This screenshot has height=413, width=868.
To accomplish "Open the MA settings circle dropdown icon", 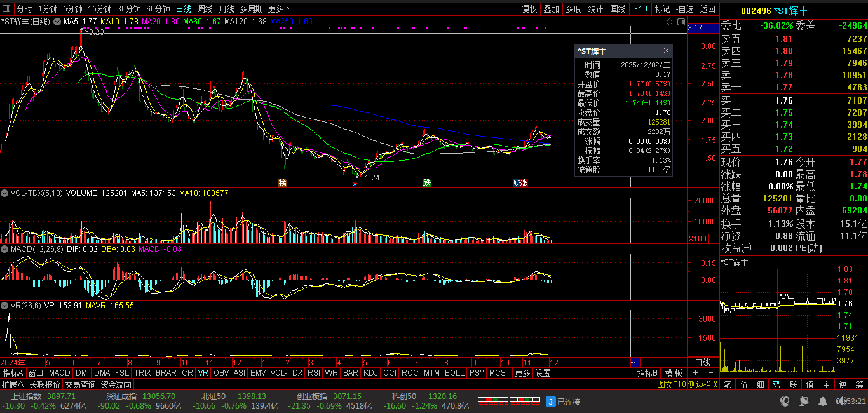I will coord(57,22).
